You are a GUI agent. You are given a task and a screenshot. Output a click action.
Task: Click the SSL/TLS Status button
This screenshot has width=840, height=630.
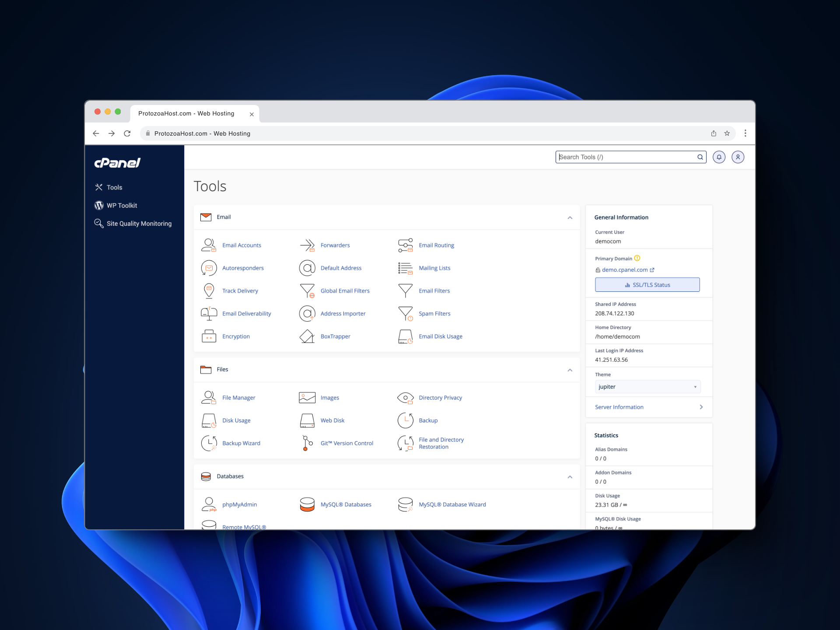tap(647, 285)
